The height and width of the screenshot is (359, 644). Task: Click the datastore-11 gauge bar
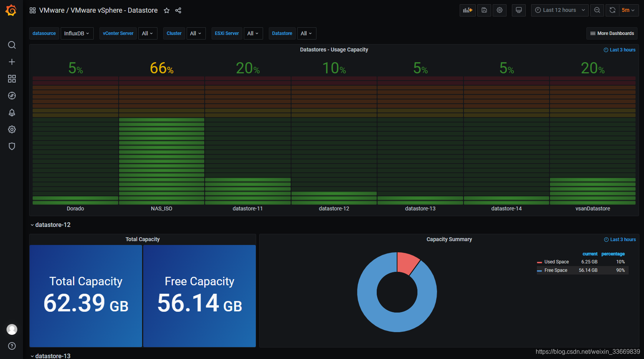248,141
